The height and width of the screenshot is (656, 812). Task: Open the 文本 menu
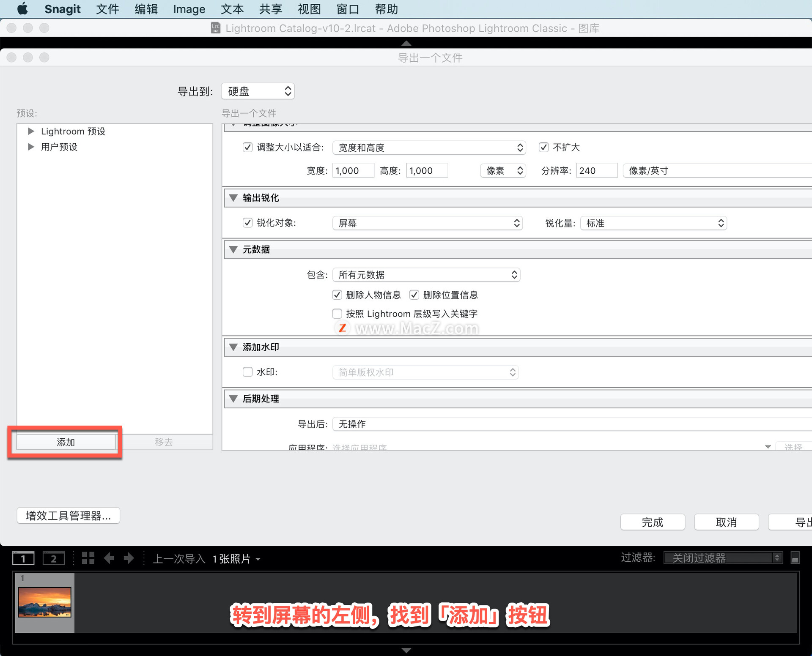232,9
